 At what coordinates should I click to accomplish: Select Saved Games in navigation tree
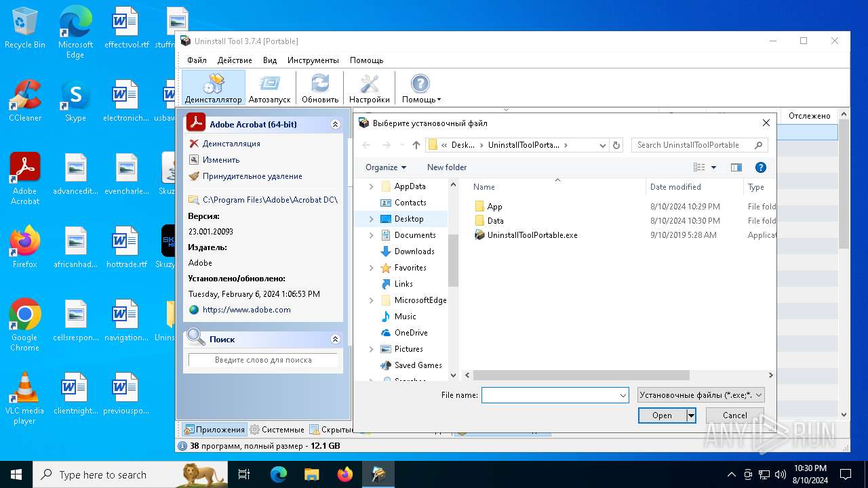pos(418,365)
